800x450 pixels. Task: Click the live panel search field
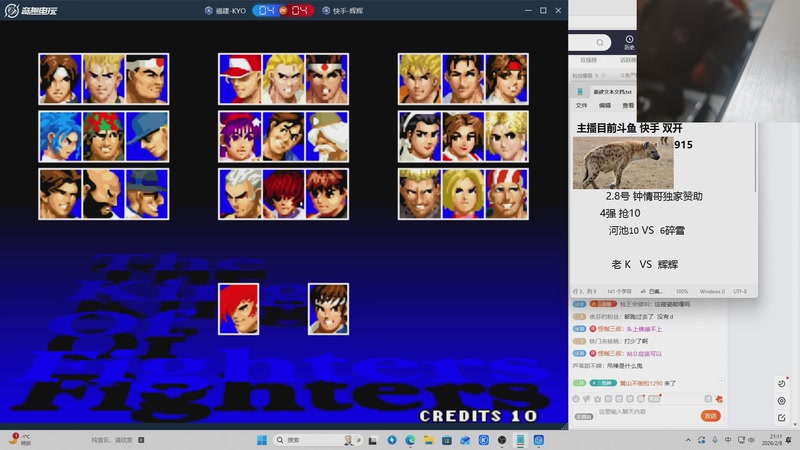click(590, 42)
